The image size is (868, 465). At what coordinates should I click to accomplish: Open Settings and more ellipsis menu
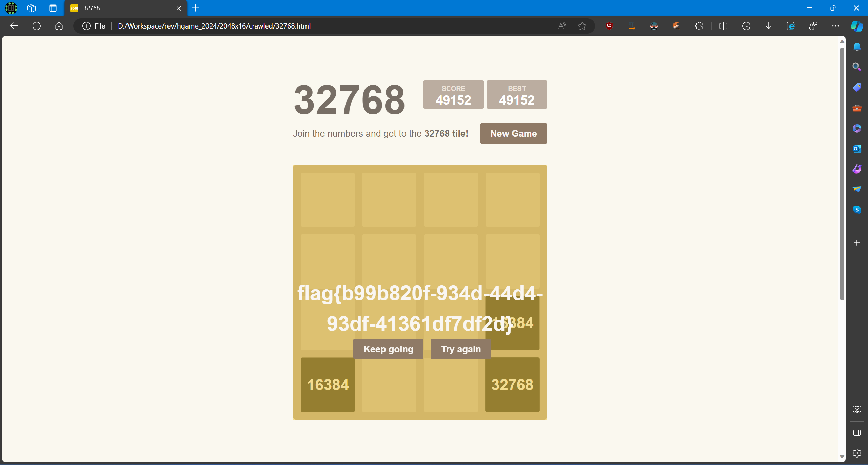[835, 26]
